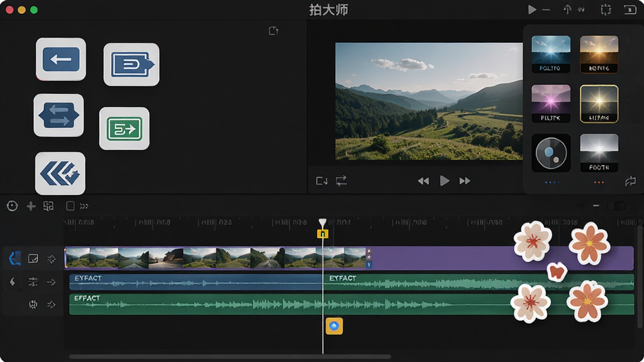Screen dimensions: 644x362
Task: Click the loop icon below the preview
Action: click(x=341, y=181)
